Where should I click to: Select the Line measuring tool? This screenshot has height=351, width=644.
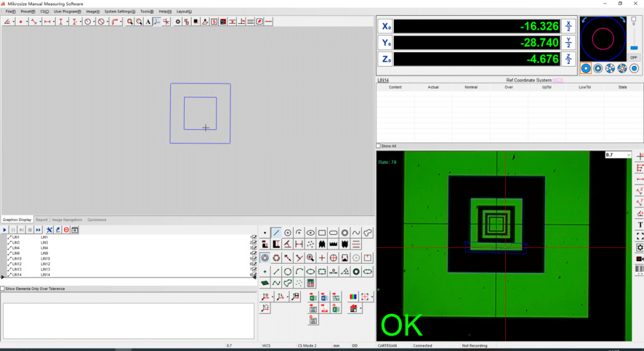(x=276, y=233)
